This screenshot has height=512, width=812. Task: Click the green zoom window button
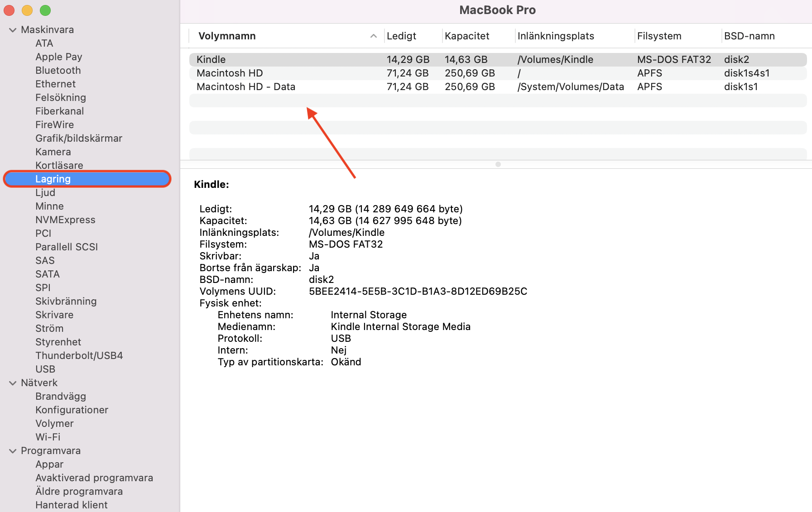45,10
